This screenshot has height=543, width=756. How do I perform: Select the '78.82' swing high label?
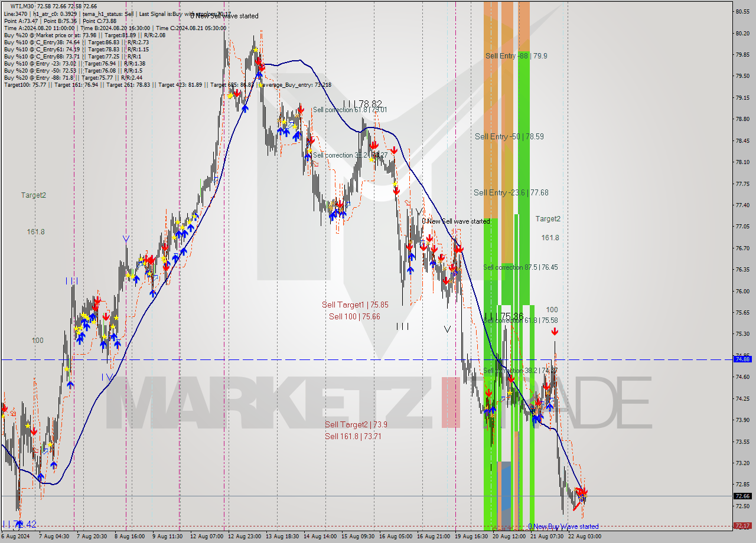370,104
